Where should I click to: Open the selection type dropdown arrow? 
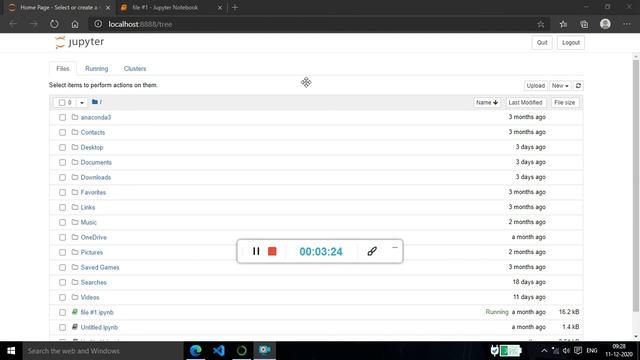pyautogui.click(x=82, y=103)
